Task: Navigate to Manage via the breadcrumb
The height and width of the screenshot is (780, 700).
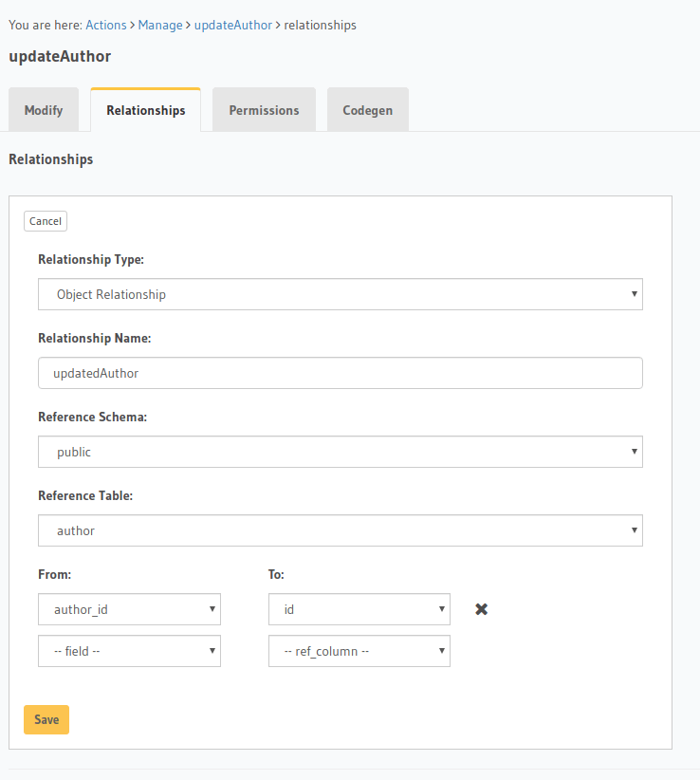Action: click(160, 25)
